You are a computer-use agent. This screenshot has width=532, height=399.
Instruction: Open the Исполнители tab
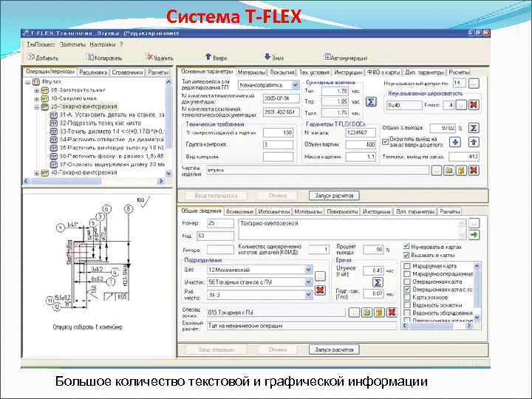[x=274, y=211]
